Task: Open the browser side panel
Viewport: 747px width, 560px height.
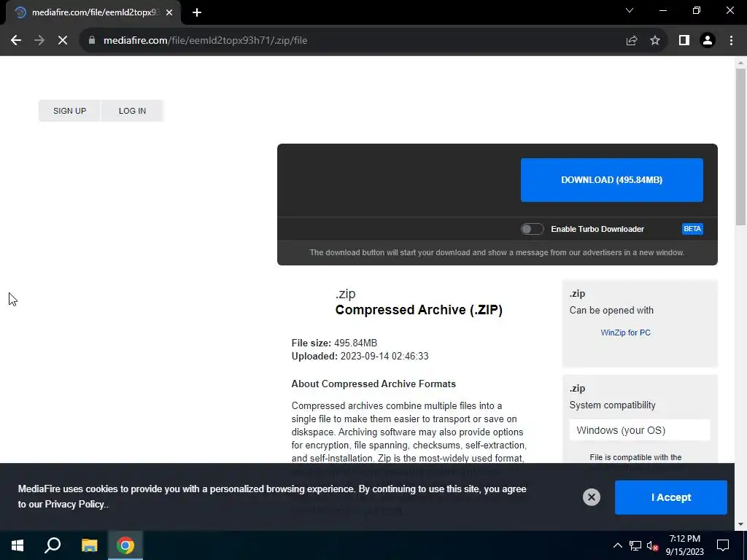Action: pos(684,41)
